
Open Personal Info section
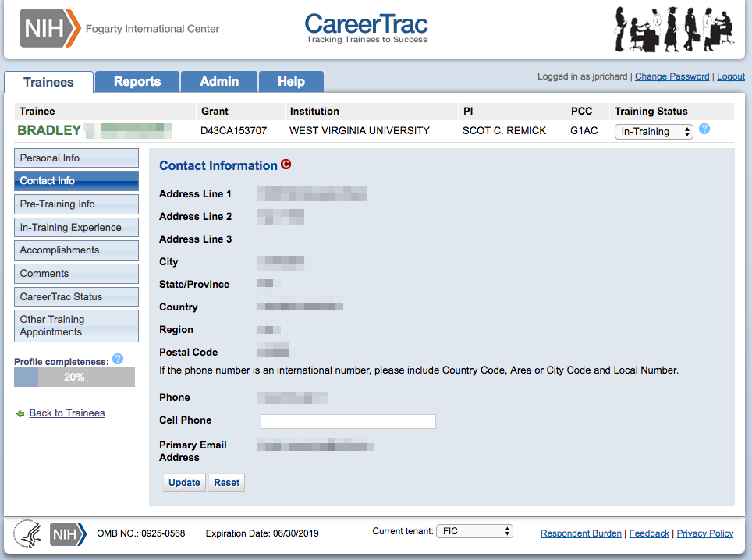76,158
